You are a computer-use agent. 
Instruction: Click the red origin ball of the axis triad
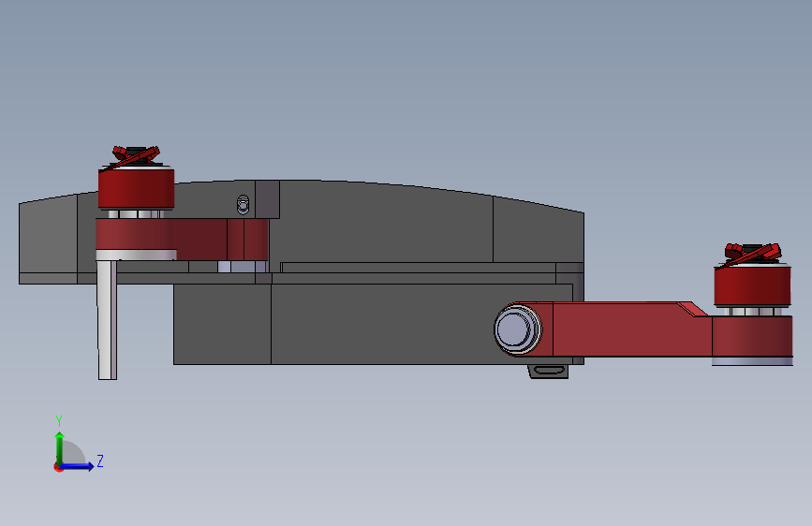pos(58,467)
